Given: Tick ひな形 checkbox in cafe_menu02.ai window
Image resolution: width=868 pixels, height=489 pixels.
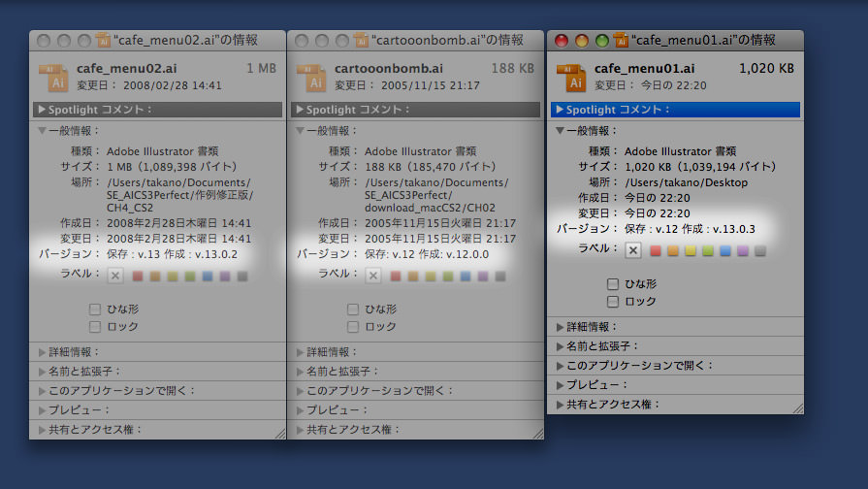Looking at the screenshot, I should click(95, 309).
